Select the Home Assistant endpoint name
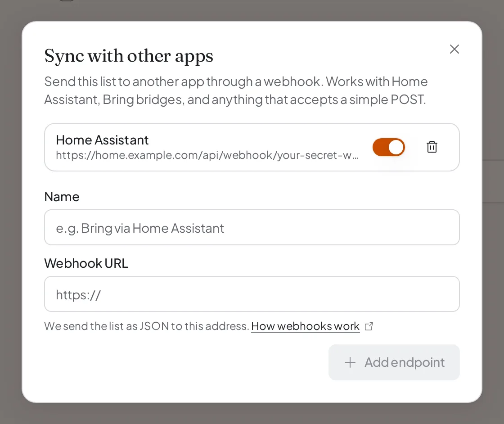Viewport: 504px width, 424px height. pyautogui.click(x=102, y=140)
